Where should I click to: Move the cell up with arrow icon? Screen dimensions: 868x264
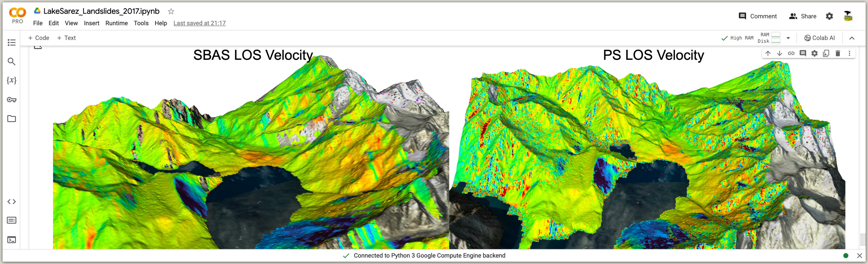(768, 53)
